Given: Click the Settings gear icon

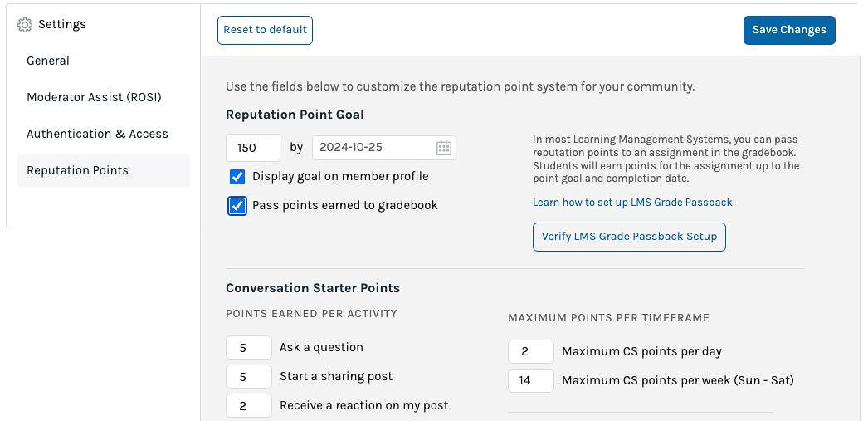Looking at the screenshot, I should tap(25, 25).
